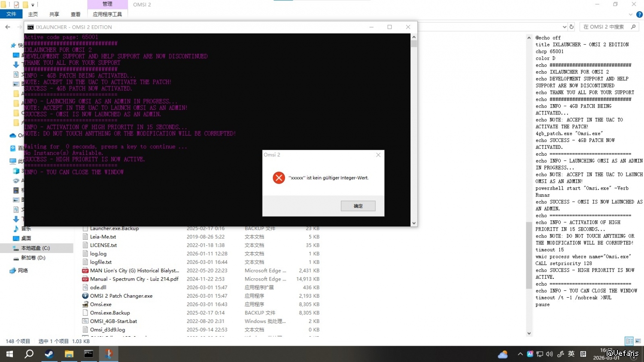This screenshot has height=362, width=644.
Task: Click the refresh button beside the address bar
Action: [571, 27]
